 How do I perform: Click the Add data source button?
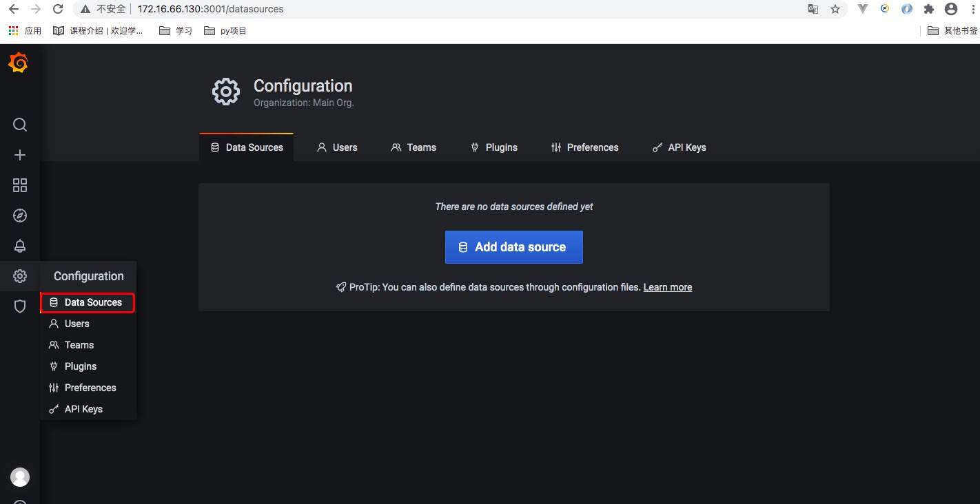(514, 247)
